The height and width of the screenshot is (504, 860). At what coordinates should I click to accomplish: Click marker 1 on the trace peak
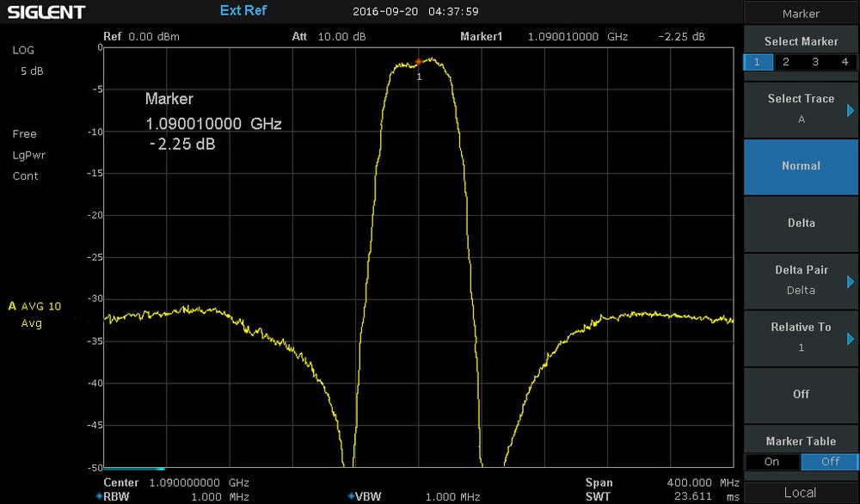pos(418,62)
